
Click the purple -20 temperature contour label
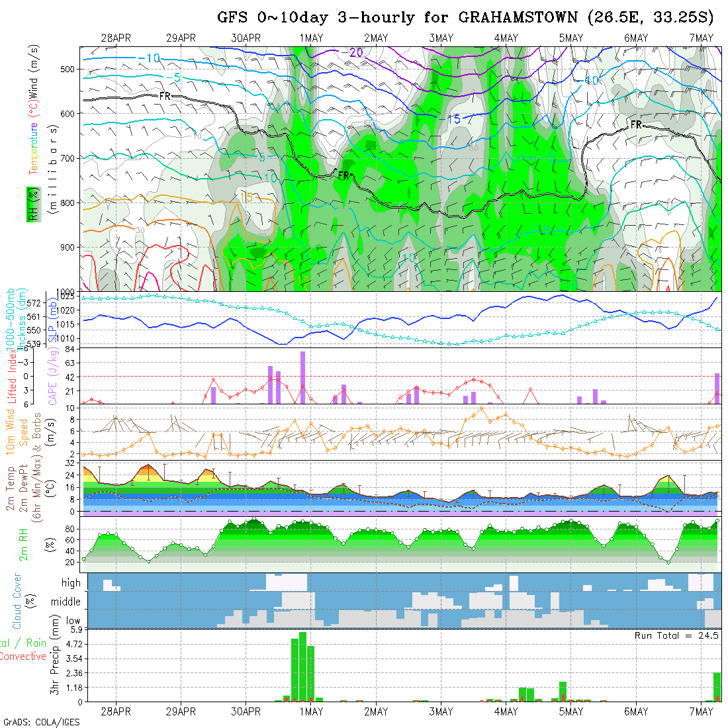click(x=352, y=52)
